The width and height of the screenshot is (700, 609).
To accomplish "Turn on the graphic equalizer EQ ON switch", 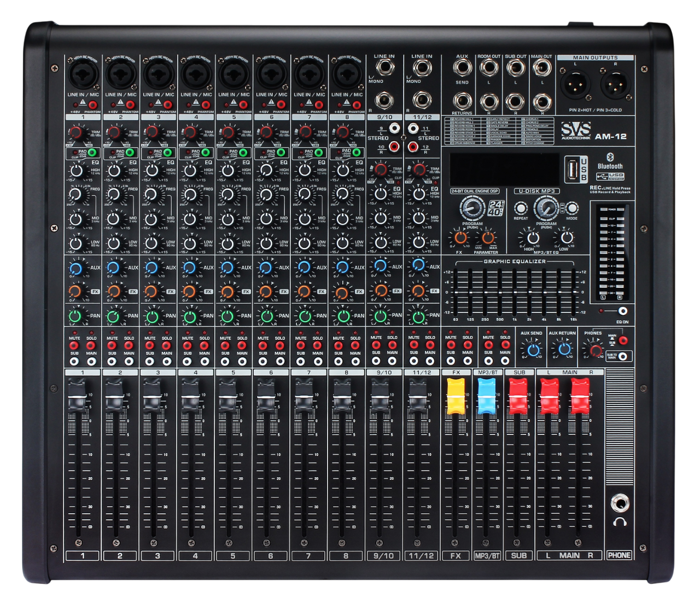I will click(x=622, y=311).
